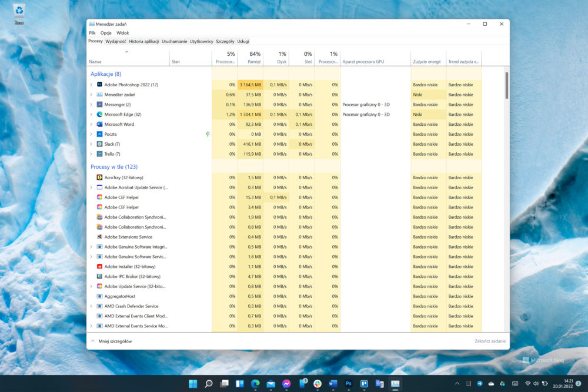Open the volume control in system tray
The width and height of the screenshot is (588, 392).
pyautogui.click(x=536, y=383)
